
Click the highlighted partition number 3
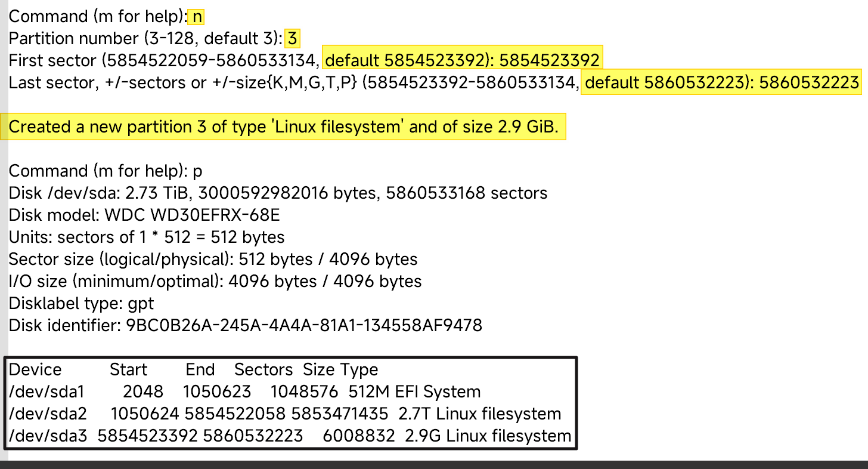292,39
